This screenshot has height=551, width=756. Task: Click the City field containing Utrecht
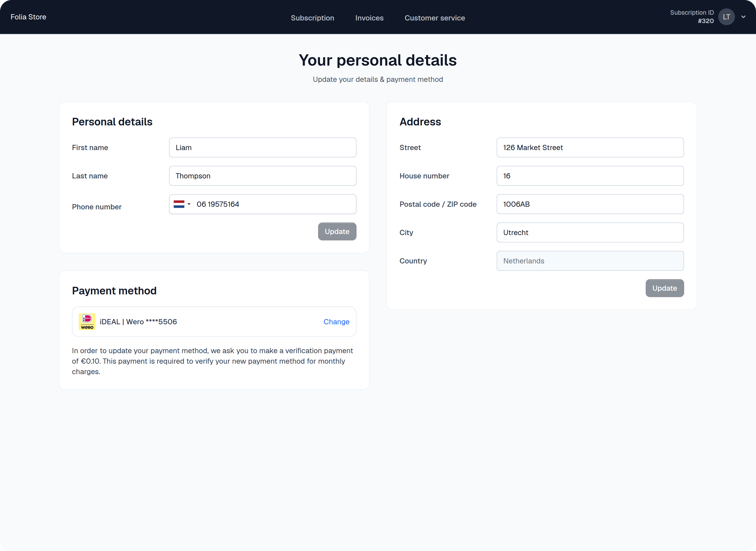[x=590, y=232]
